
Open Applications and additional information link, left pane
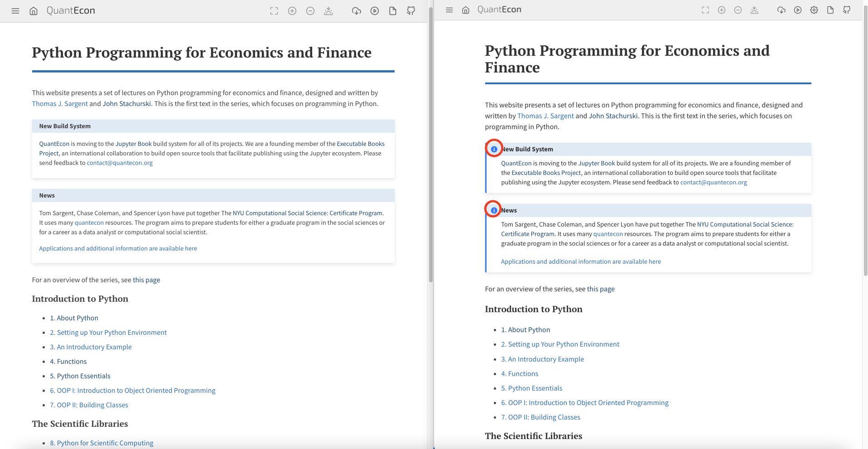[118, 248]
